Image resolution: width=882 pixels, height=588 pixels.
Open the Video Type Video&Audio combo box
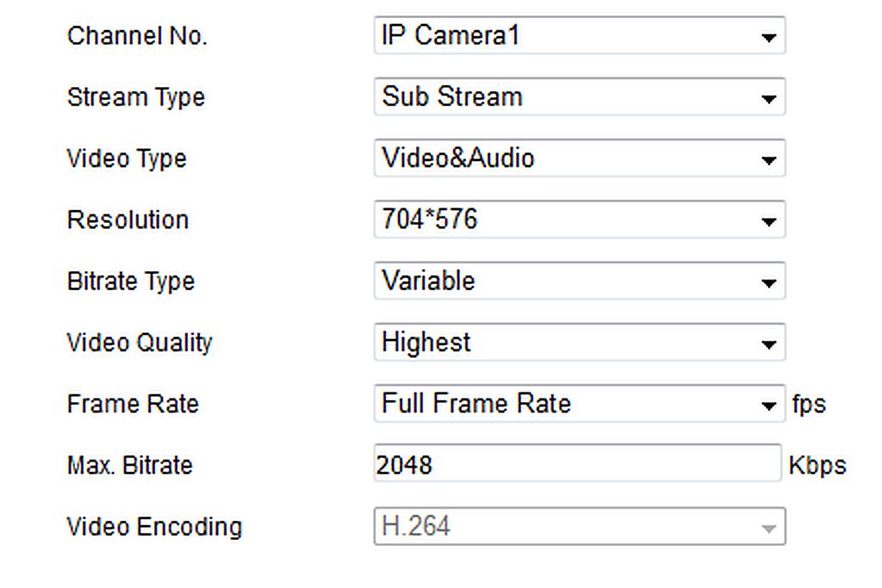coord(580,158)
